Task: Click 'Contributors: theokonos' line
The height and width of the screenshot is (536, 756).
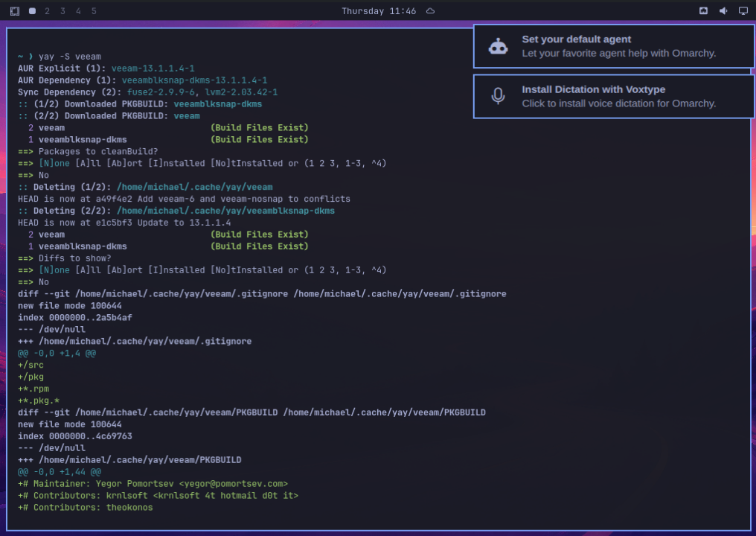Action: (86, 508)
